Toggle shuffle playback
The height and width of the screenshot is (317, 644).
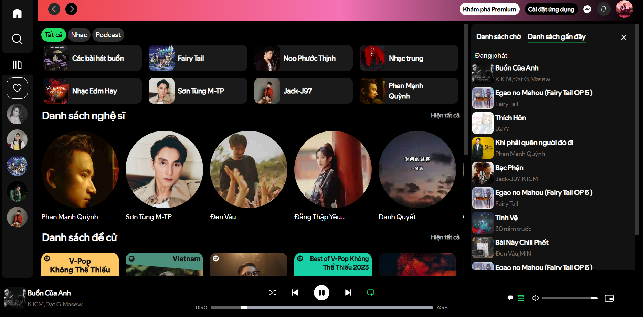[x=272, y=293]
